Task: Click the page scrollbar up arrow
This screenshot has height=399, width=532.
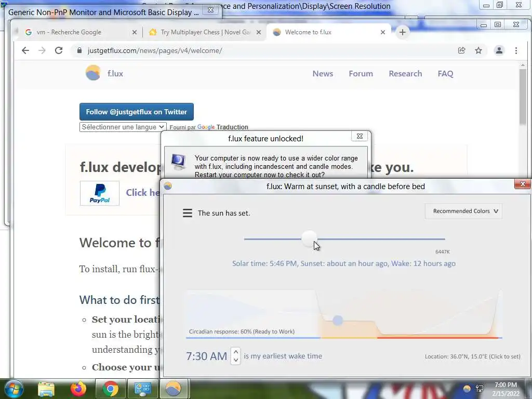Action: (523, 65)
